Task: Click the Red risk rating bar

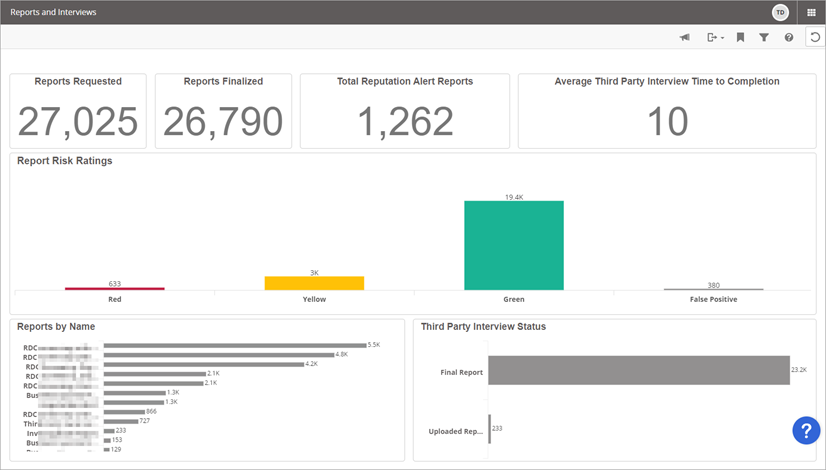Action: point(115,289)
